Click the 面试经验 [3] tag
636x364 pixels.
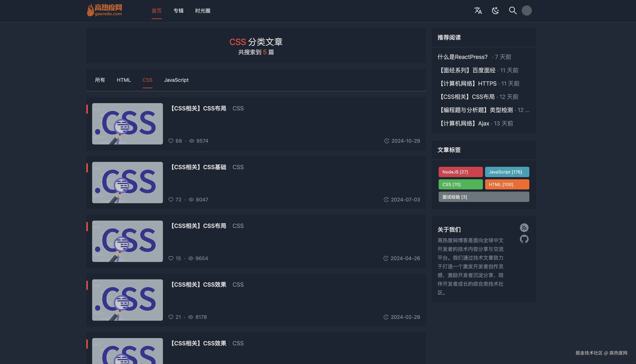(x=483, y=197)
